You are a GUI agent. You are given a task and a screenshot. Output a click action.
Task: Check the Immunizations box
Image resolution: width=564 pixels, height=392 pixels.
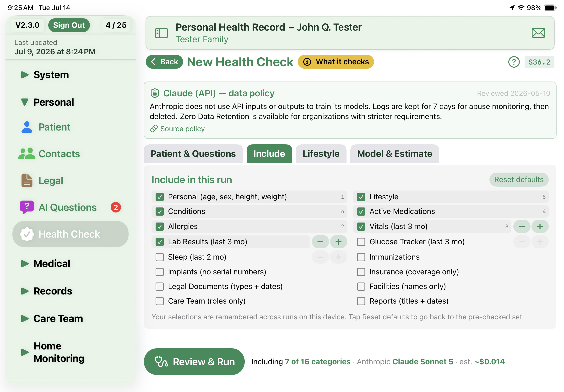361,257
